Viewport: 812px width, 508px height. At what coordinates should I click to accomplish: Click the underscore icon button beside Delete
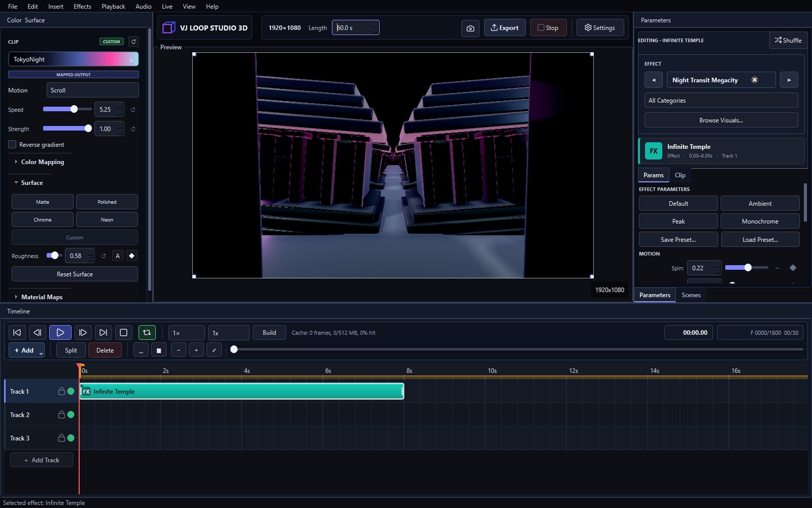[x=141, y=350]
